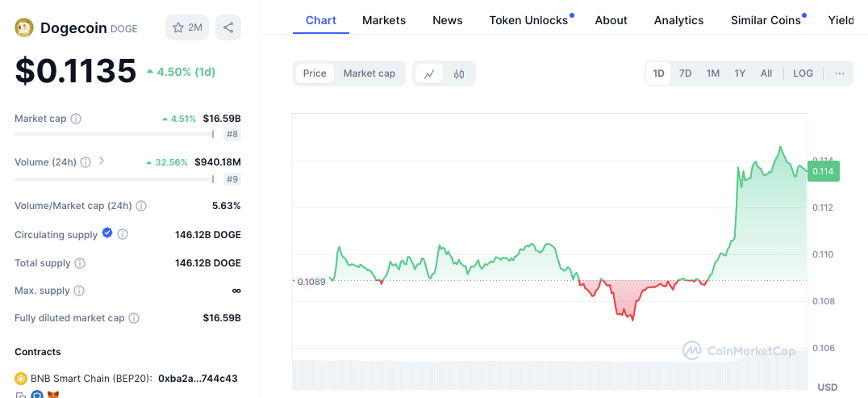Open the share icon button
The image size is (868, 398).
[228, 27]
